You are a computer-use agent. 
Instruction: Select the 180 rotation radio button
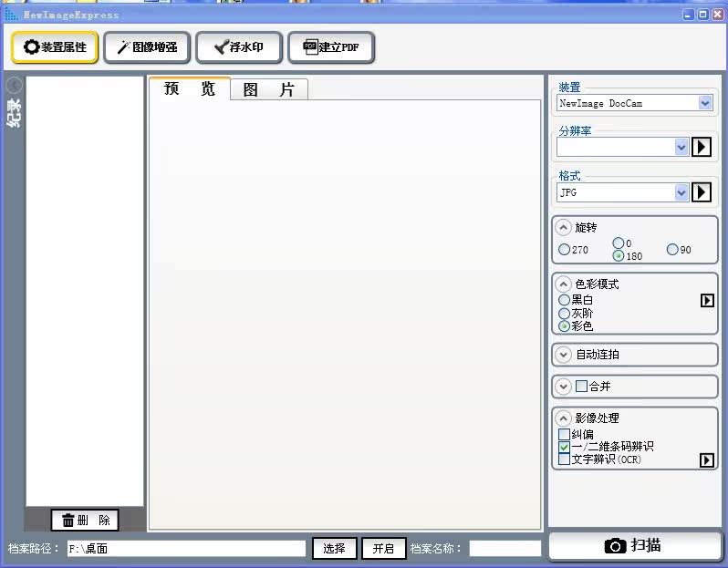(x=618, y=255)
